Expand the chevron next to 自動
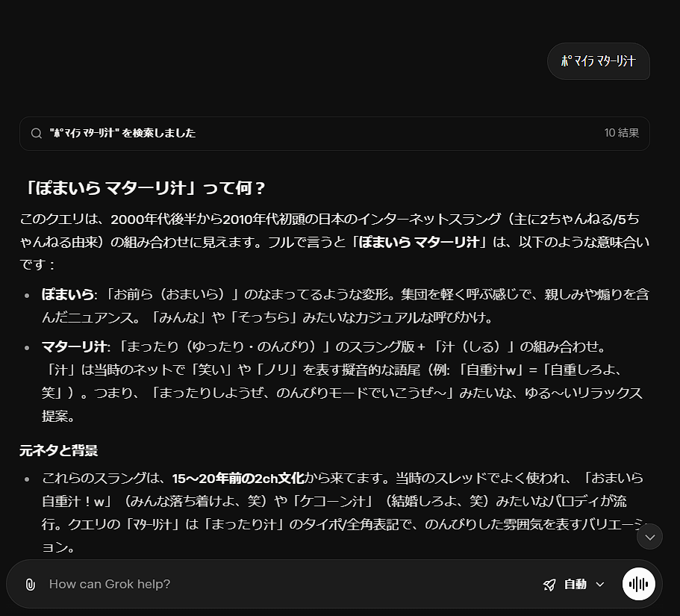Image resolution: width=680 pixels, height=616 pixels. 600,585
